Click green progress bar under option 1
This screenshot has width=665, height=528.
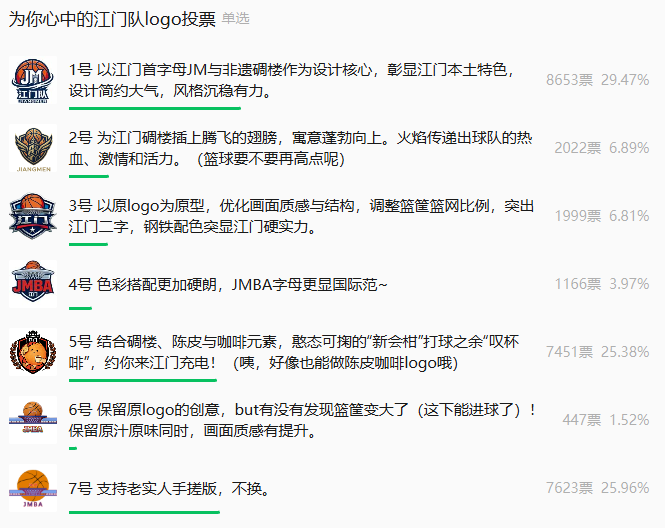pos(155,109)
